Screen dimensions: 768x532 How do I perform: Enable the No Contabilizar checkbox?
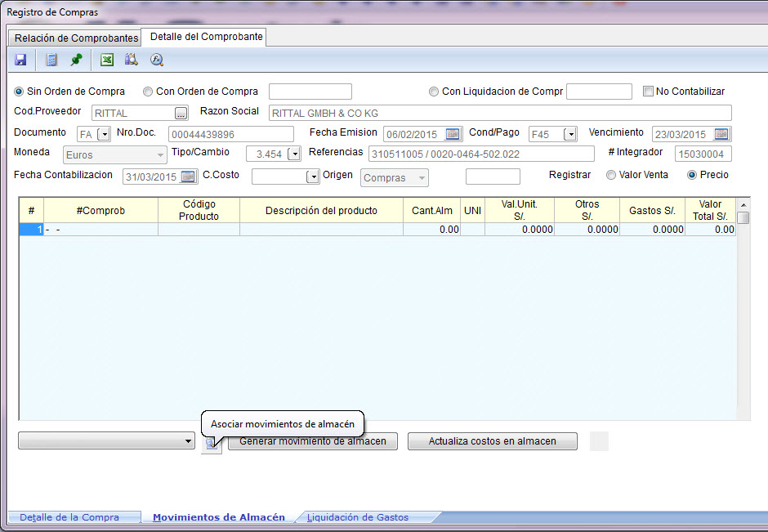tap(649, 92)
